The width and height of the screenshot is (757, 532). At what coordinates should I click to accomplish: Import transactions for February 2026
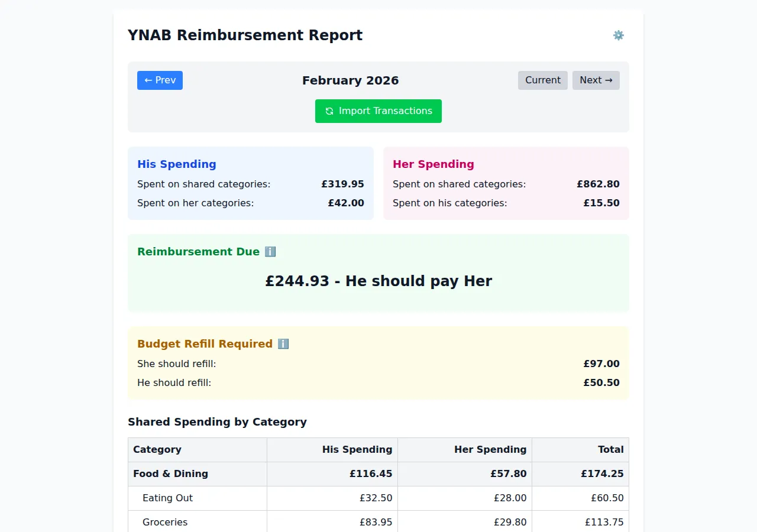(x=378, y=111)
